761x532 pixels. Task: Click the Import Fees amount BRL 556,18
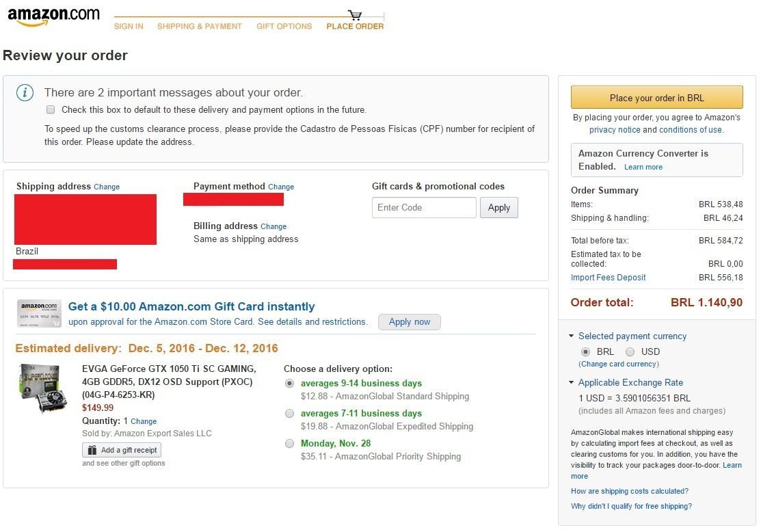pos(721,277)
